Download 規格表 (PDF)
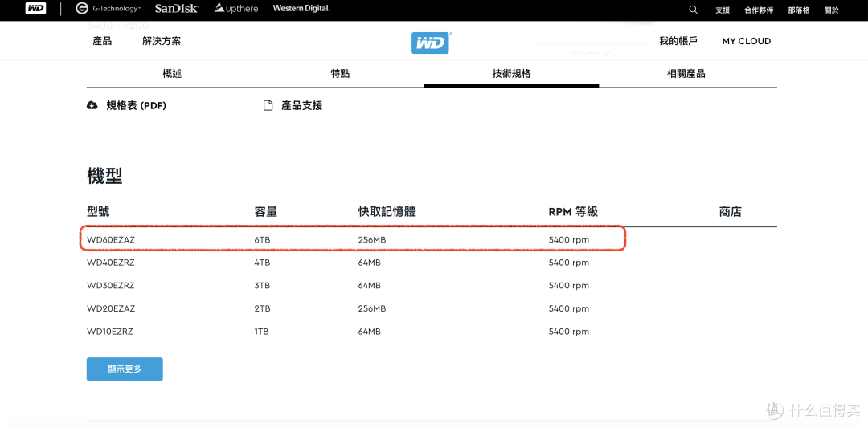The image size is (868, 428). (x=136, y=106)
